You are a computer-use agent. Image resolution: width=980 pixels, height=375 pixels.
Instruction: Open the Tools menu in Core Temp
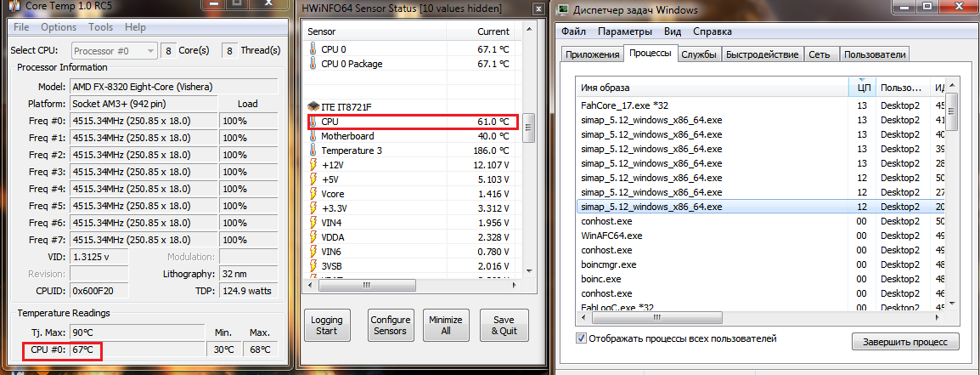[x=100, y=27]
